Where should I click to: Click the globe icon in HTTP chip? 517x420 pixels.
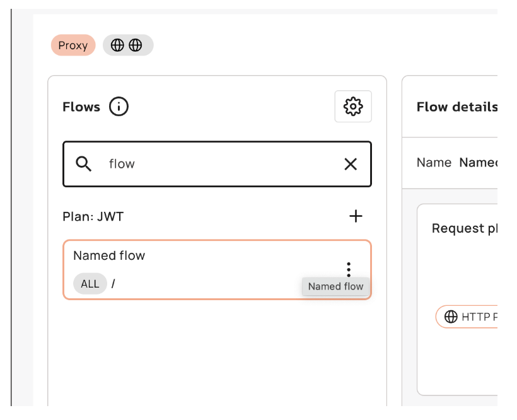coord(451,317)
